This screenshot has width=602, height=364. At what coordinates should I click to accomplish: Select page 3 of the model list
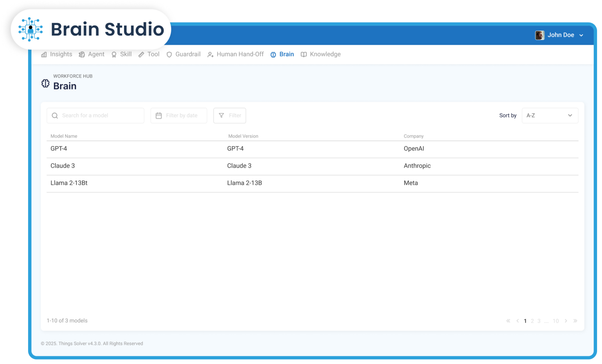click(x=539, y=321)
